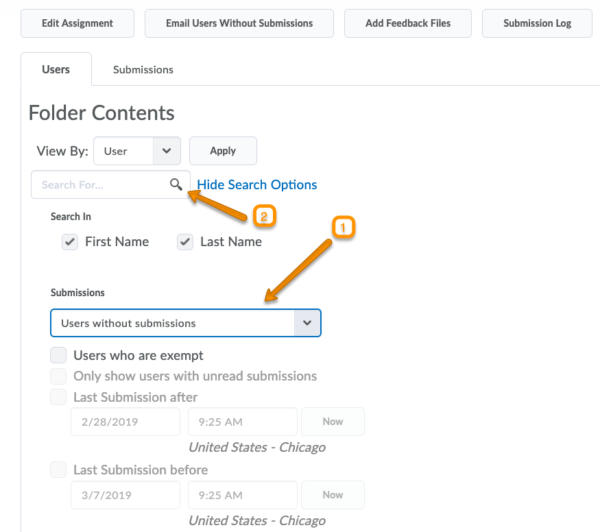Open the Users without submissions dropdown
Image resolution: width=600 pixels, height=532 pixels.
click(x=186, y=323)
